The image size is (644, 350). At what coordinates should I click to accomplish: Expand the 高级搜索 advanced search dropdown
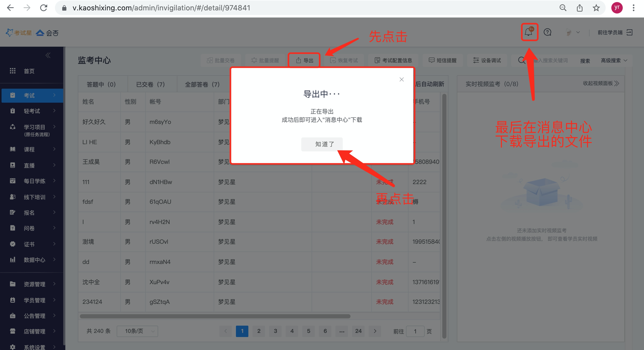click(x=614, y=60)
